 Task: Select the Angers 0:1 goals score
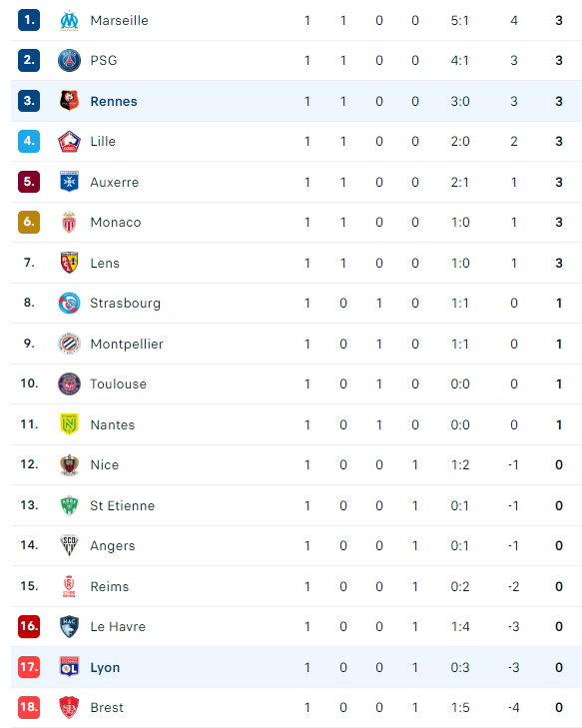point(460,545)
